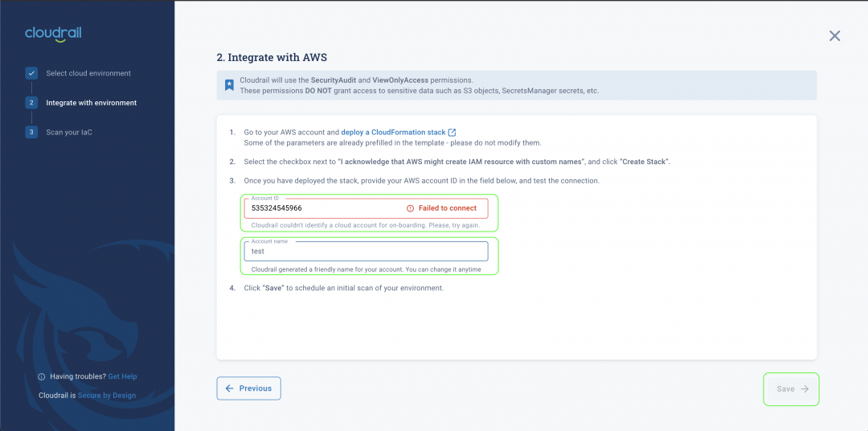Click the step 4 schedule initial scan instruction

pos(344,288)
